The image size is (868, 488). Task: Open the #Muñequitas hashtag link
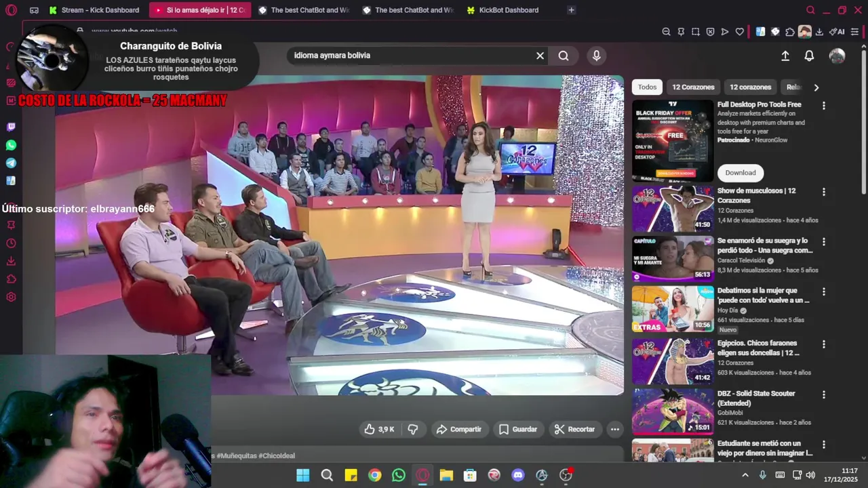tap(236, 455)
